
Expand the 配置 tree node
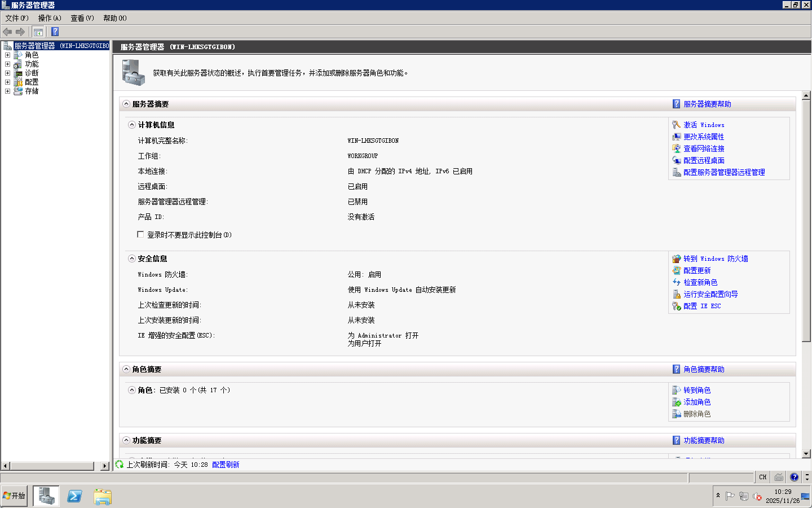[7, 82]
